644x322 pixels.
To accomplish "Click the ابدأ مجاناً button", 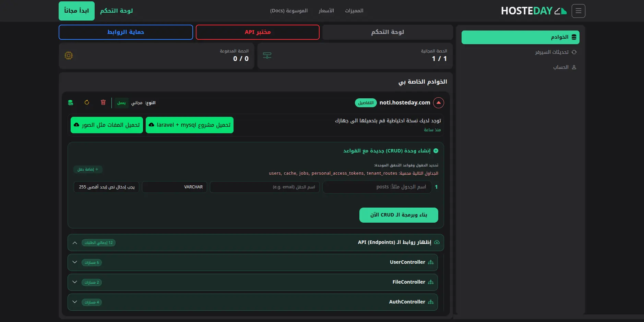I will (76, 11).
